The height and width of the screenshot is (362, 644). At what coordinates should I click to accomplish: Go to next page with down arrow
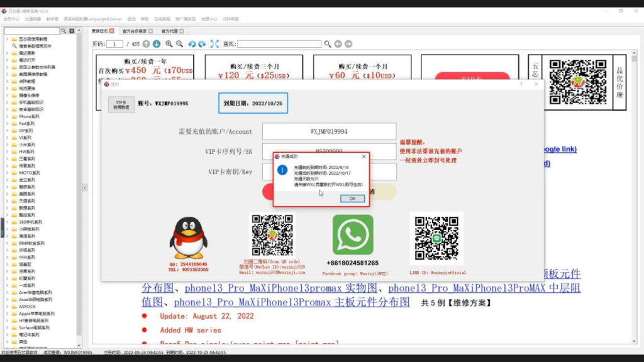point(157,44)
